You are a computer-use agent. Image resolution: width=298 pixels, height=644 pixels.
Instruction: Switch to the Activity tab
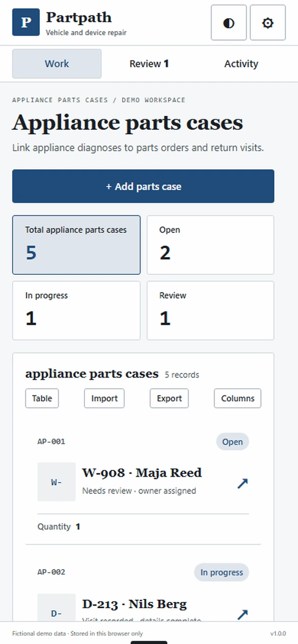[241, 64]
